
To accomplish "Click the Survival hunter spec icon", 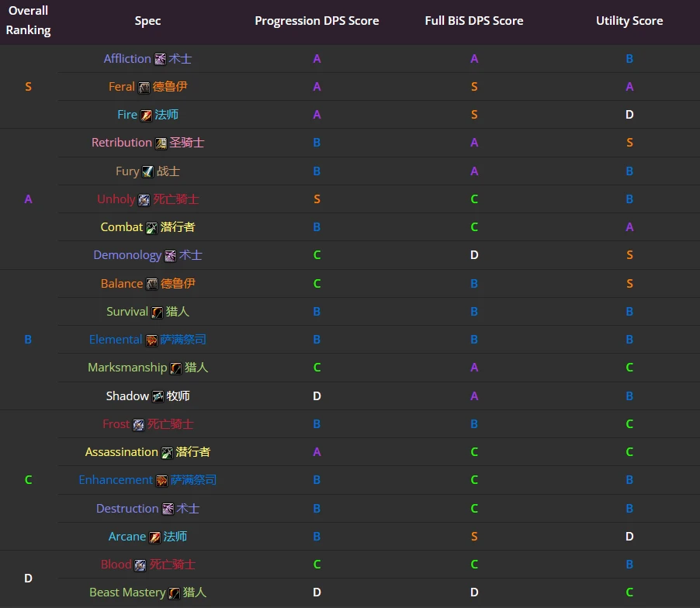I will (x=157, y=313).
